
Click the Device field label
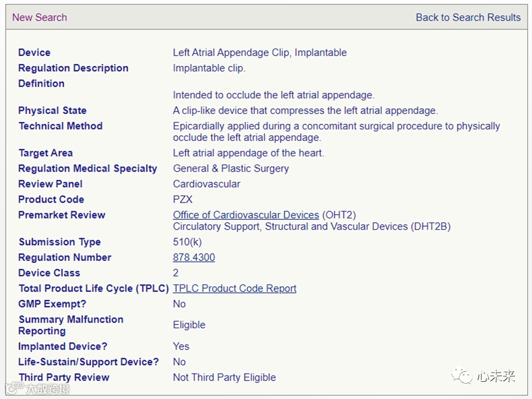34,52
